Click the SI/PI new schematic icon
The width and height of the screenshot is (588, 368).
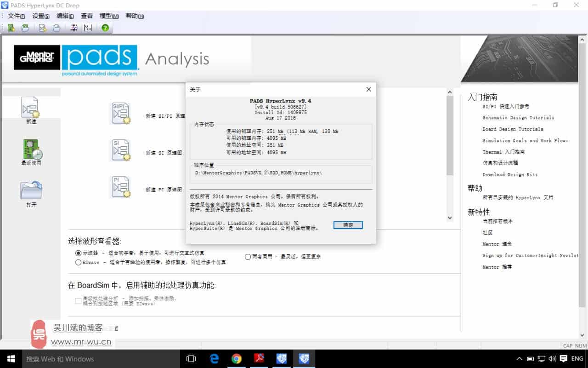[x=120, y=114]
